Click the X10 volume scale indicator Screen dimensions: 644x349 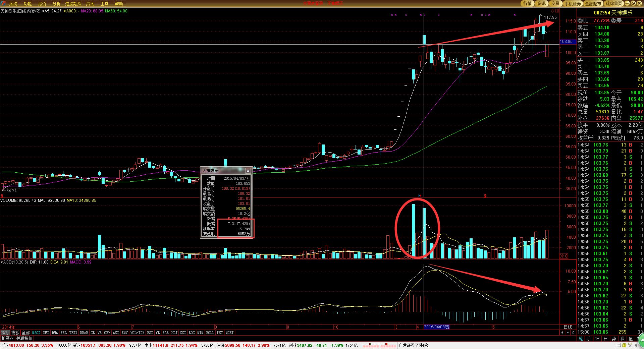point(564,256)
